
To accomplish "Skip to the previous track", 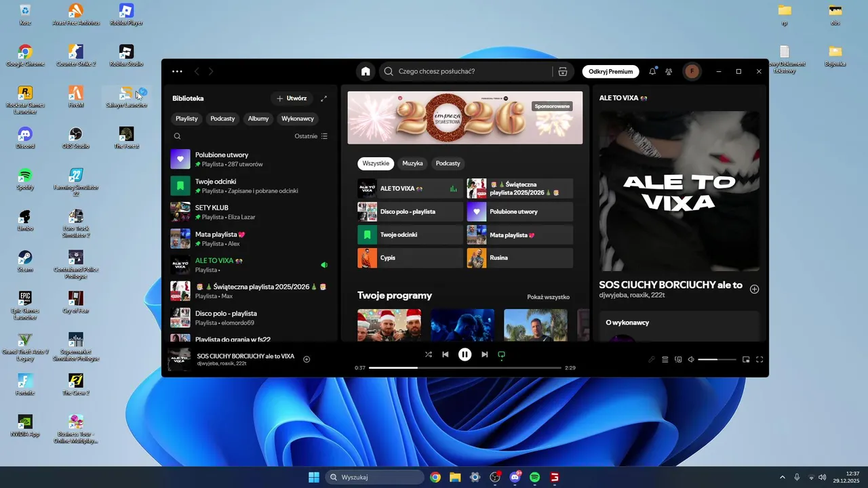I will tap(446, 354).
